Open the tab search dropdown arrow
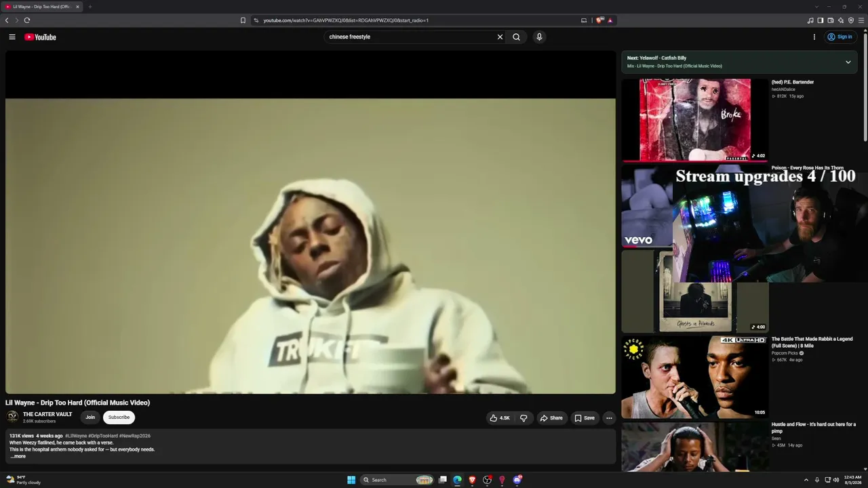 tap(816, 7)
